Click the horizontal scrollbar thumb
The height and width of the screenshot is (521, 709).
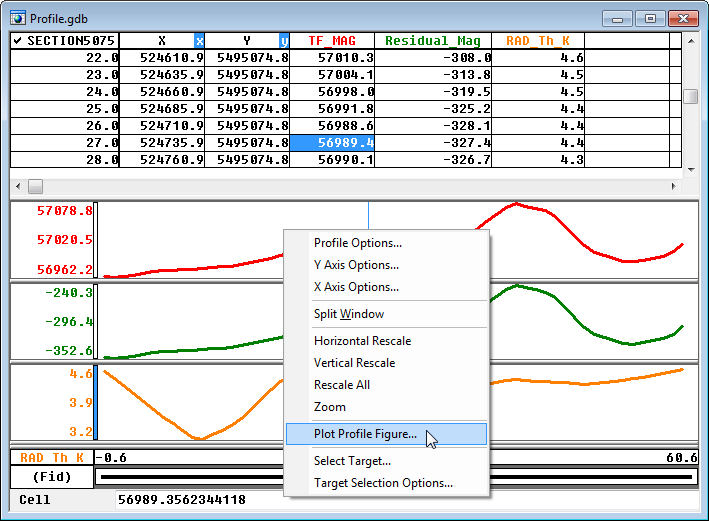[x=35, y=186]
